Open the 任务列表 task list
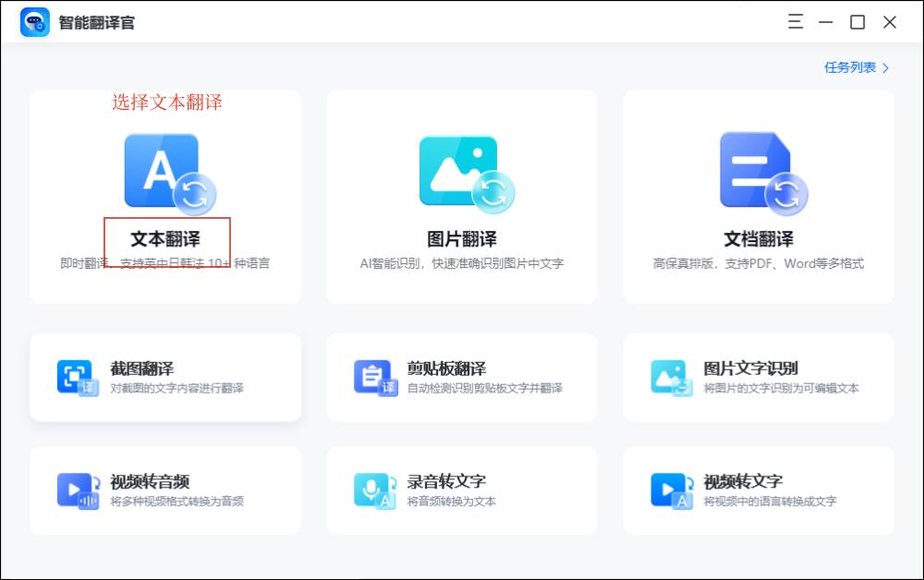Image resolution: width=924 pixels, height=580 pixels. 852,67
